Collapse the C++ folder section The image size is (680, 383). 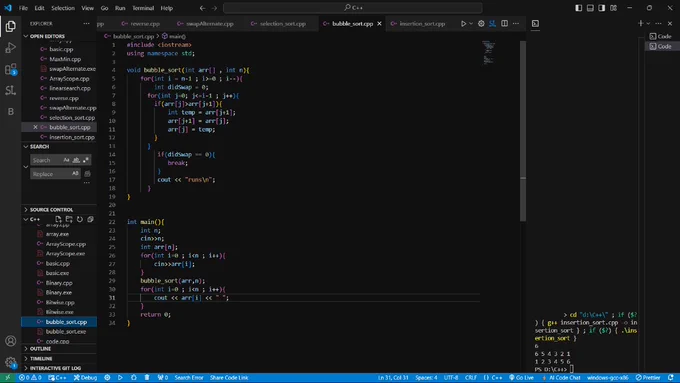(x=26, y=219)
